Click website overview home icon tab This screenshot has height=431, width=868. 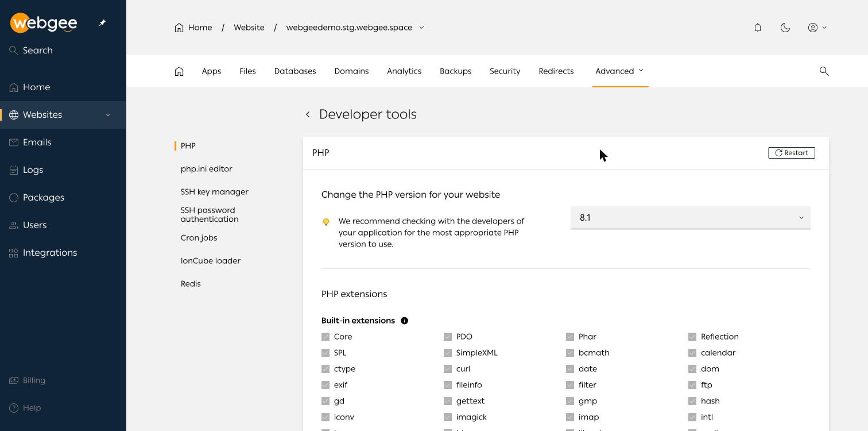coord(179,71)
